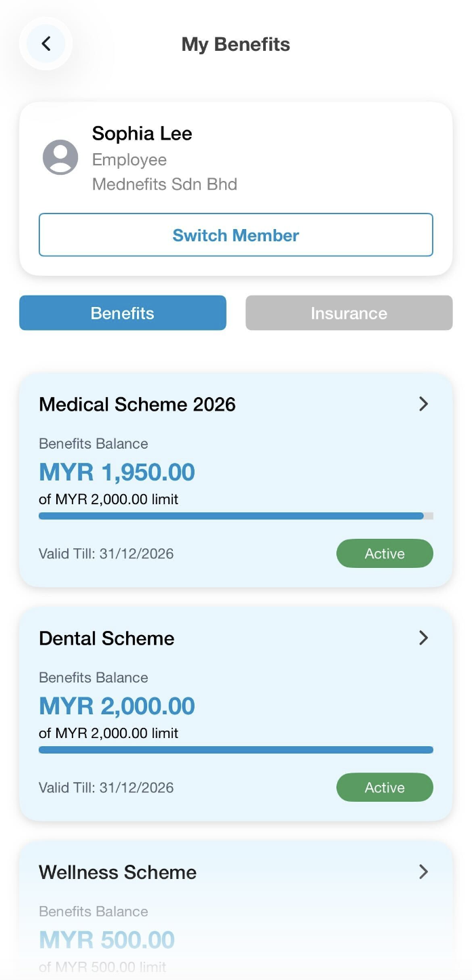This screenshot has width=472, height=980.
Task: Click Dental Scheme balance progress bar
Action: tap(235, 750)
